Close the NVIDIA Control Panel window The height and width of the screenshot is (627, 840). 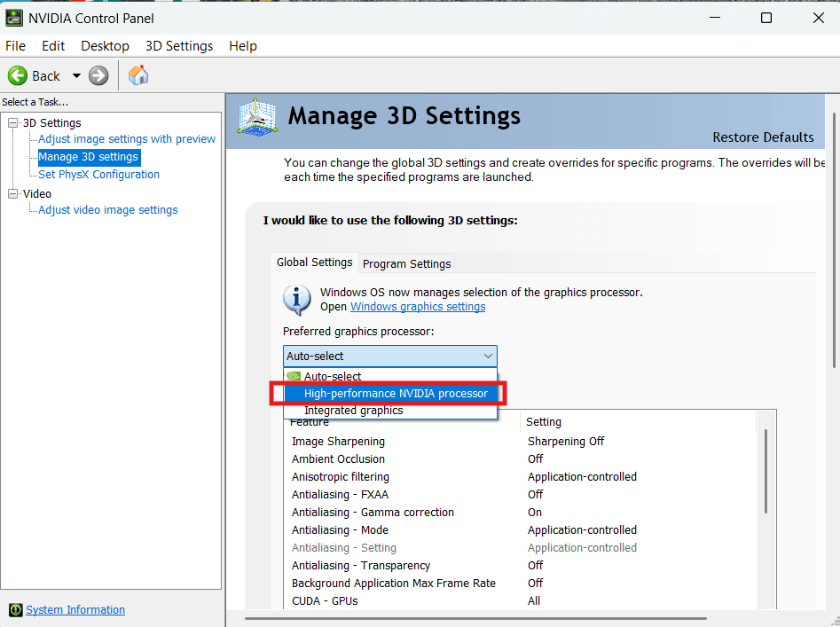tap(818, 18)
